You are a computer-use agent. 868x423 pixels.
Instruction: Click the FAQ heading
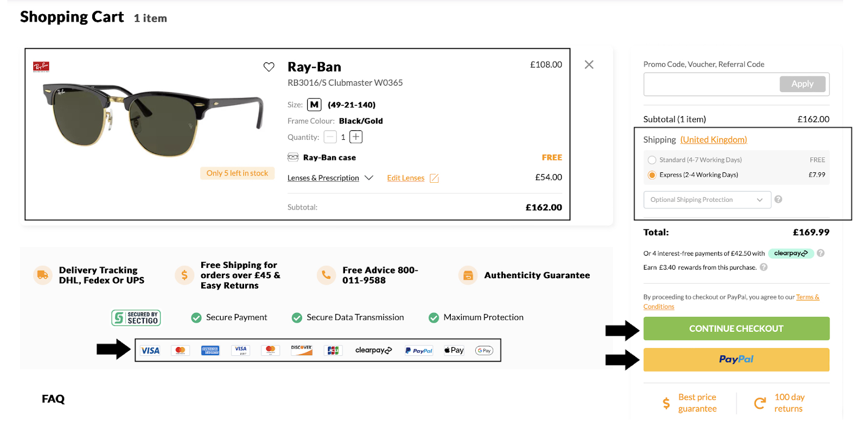pyautogui.click(x=53, y=399)
